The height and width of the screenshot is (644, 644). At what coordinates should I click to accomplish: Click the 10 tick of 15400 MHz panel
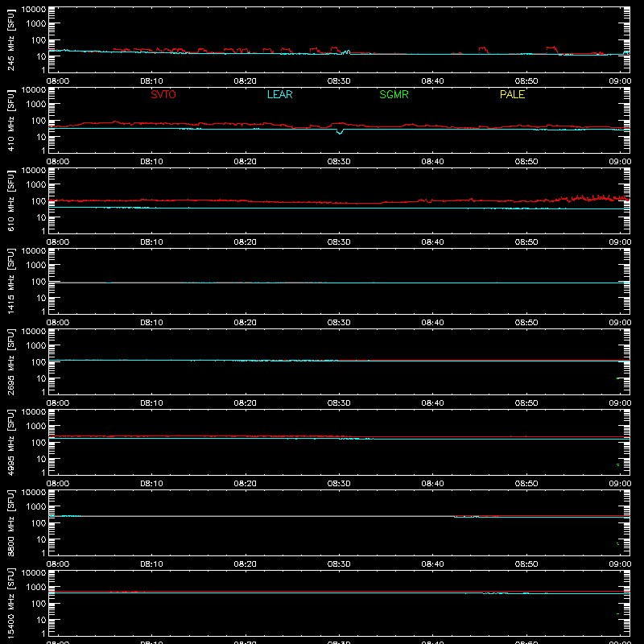coord(41,620)
